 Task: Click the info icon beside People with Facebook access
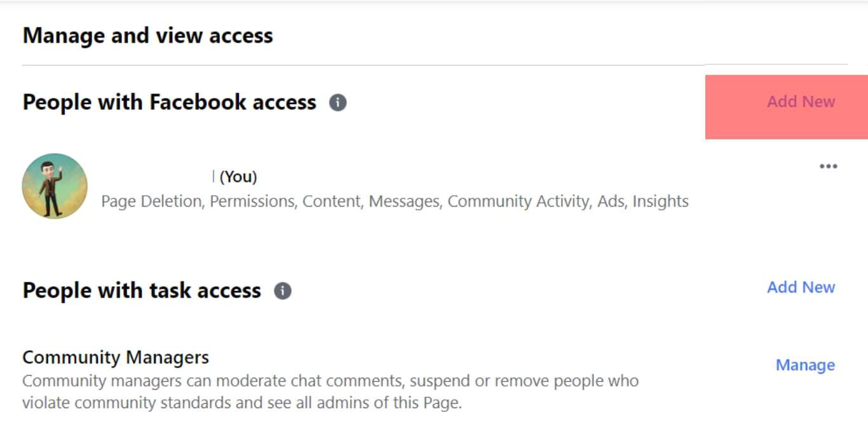tap(338, 102)
